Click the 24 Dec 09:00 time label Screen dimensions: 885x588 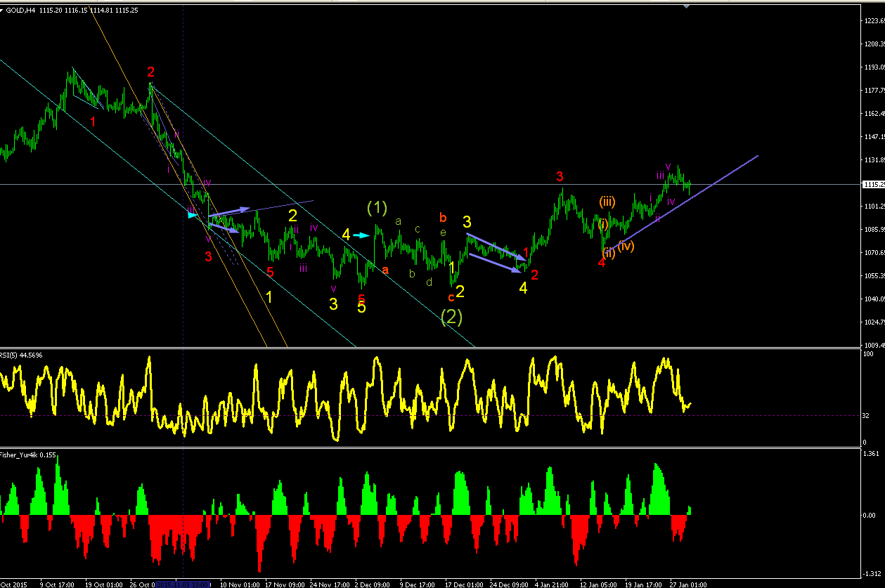click(509, 584)
